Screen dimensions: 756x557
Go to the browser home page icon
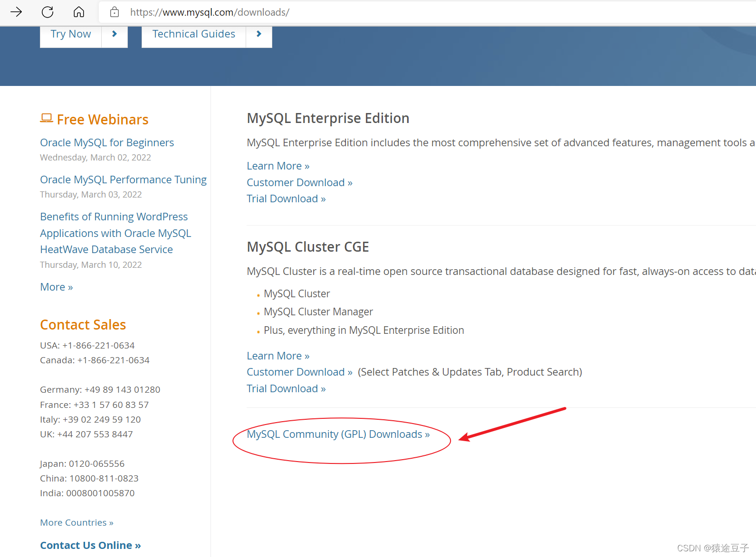tap(79, 12)
